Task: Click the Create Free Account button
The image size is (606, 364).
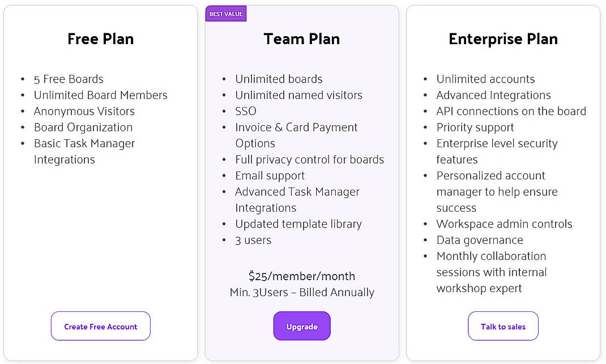Action: (100, 326)
